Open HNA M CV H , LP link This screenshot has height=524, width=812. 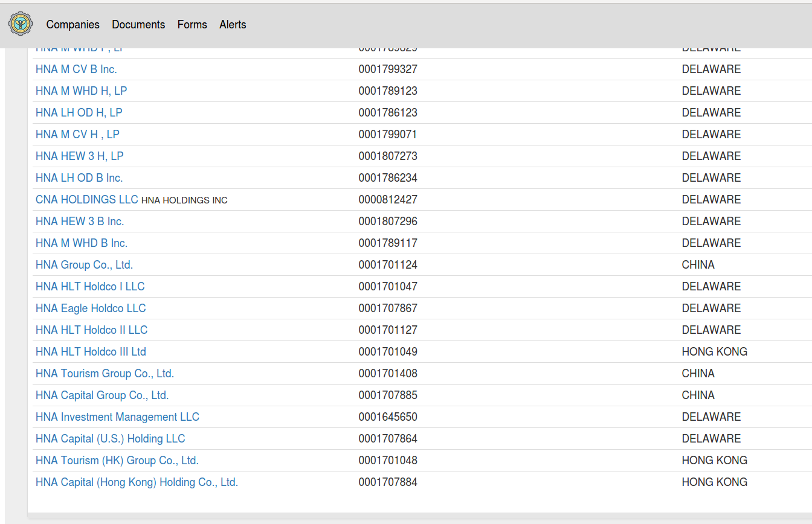tap(77, 135)
